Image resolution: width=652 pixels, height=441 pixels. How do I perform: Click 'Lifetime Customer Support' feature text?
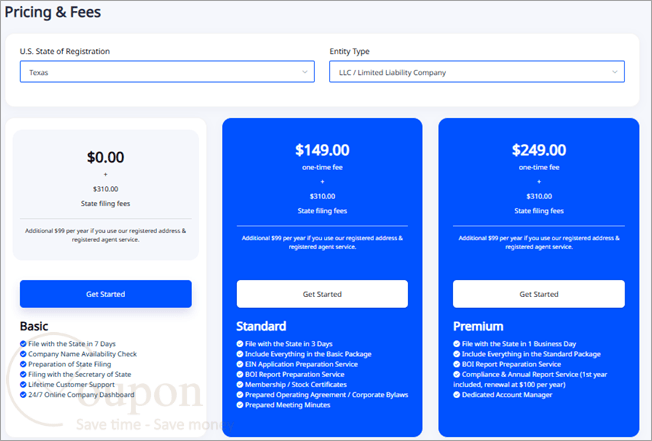[x=71, y=384]
